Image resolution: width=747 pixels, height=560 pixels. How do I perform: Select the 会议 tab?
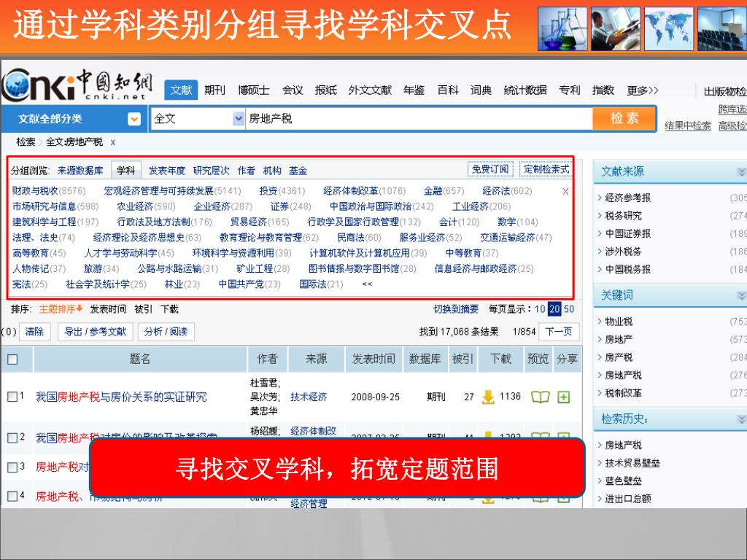pos(293,90)
